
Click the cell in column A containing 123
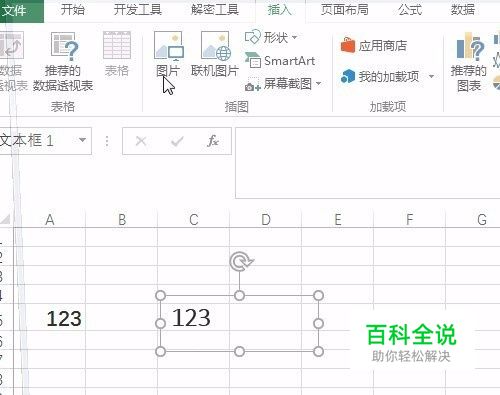click(x=50, y=318)
